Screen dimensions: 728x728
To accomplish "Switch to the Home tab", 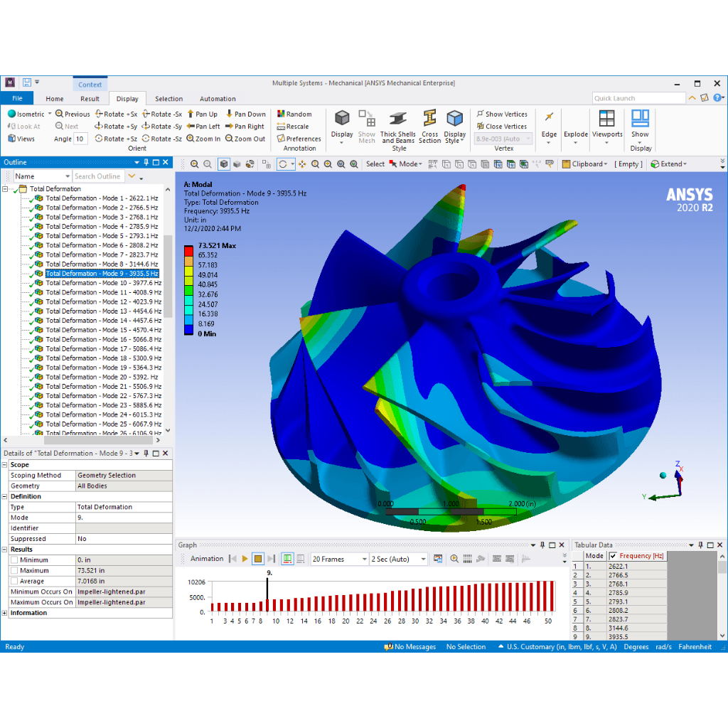I will 55,98.
